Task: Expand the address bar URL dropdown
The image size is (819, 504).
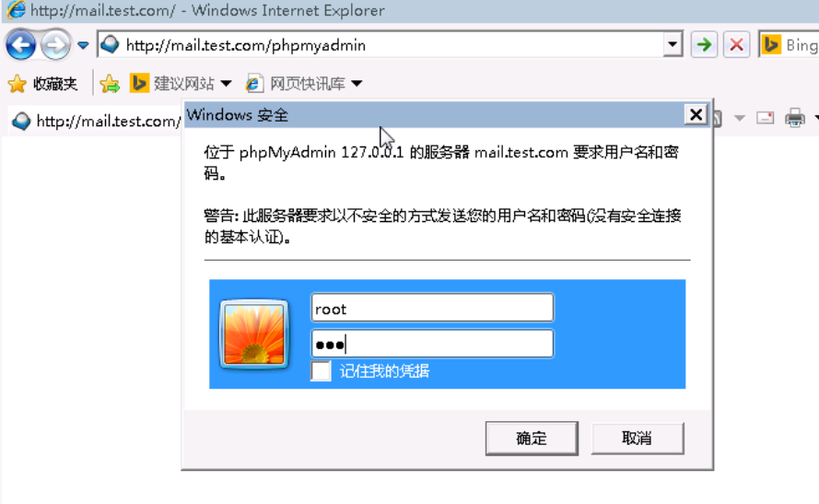Action: (673, 45)
